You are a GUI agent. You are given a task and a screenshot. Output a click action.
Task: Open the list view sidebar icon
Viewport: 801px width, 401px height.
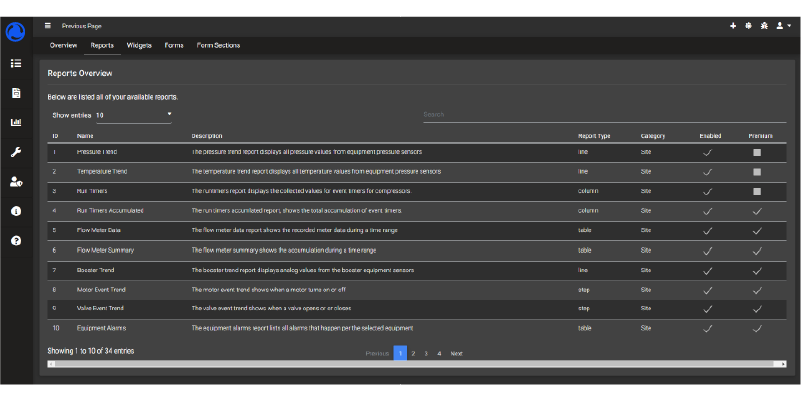[x=16, y=63]
